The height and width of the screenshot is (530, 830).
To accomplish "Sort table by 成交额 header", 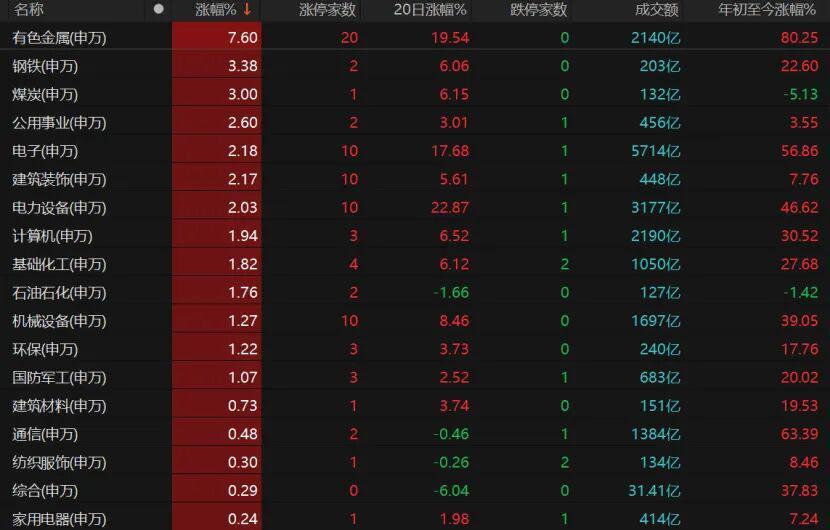I will (x=656, y=10).
